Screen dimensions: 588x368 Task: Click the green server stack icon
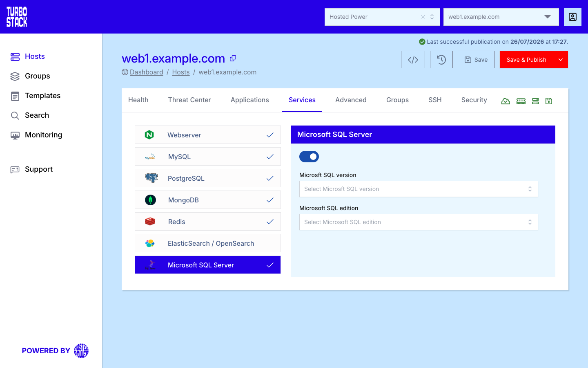click(536, 101)
